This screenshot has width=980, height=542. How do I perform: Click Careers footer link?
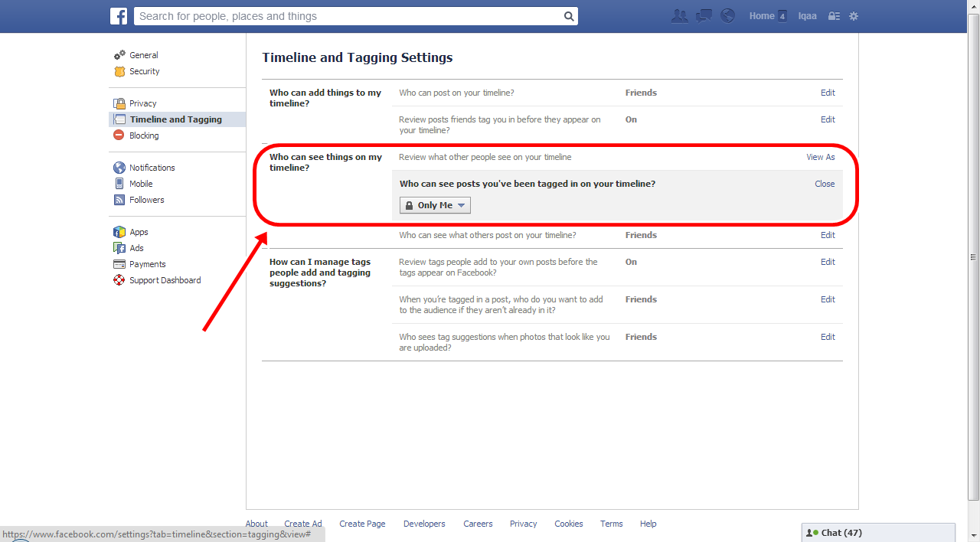click(x=478, y=524)
